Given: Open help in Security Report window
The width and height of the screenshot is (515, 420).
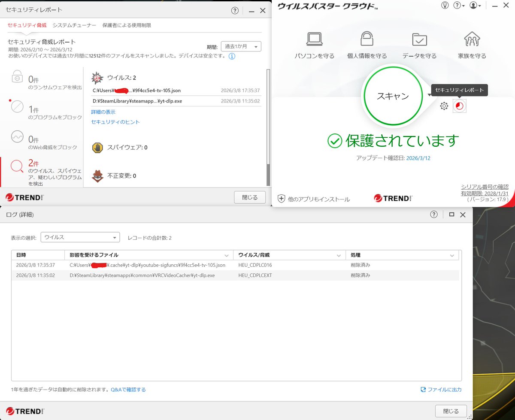Looking at the screenshot, I should (235, 10).
